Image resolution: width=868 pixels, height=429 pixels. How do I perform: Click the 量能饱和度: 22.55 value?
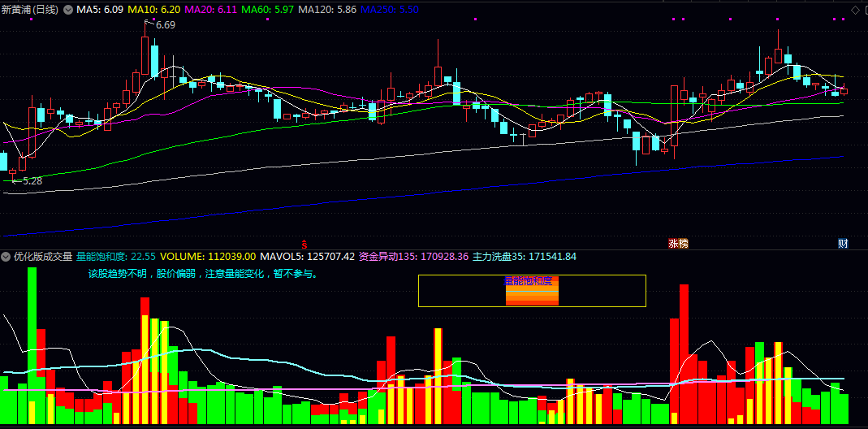(x=116, y=257)
